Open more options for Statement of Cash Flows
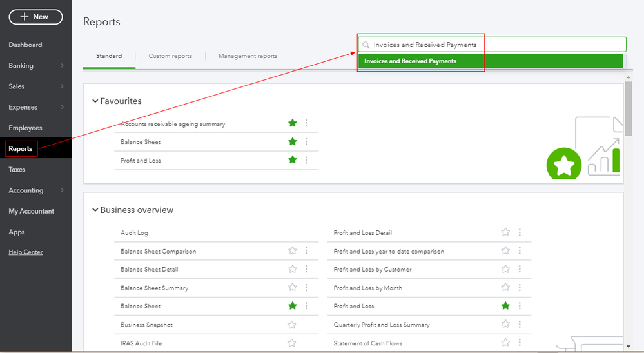Viewport: 644px width, 353px height. click(x=520, y=343)
